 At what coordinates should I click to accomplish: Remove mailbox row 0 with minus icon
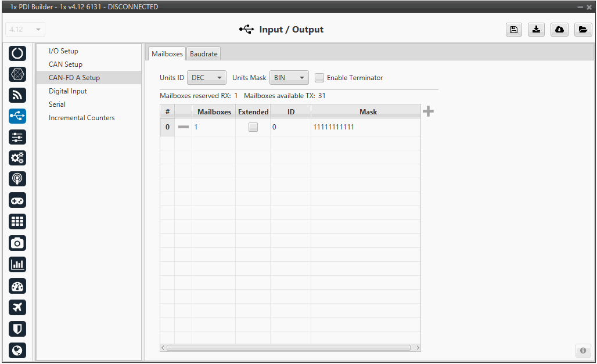click(x=184, y=127)
